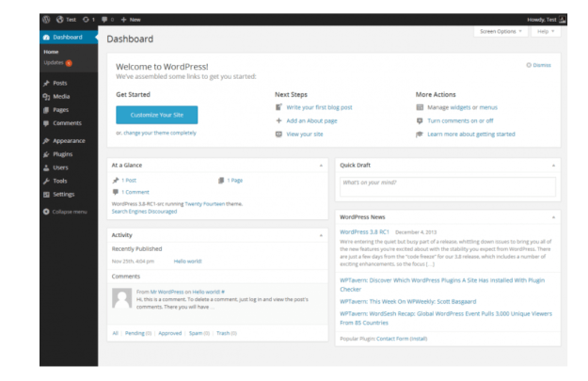Click the user avatar in admin bar
Viewport: 588px width, 381px height.
[562, 20]
